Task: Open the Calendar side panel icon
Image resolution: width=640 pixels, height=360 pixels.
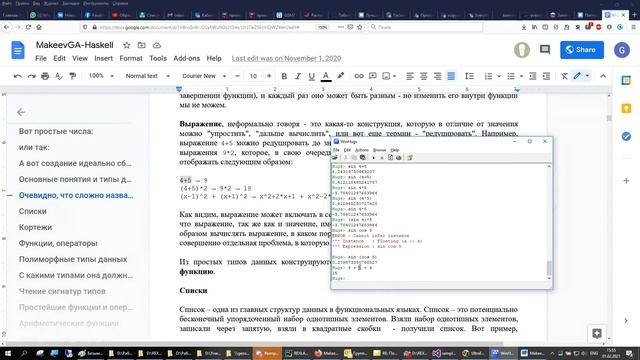Action: tap(626, 80)
